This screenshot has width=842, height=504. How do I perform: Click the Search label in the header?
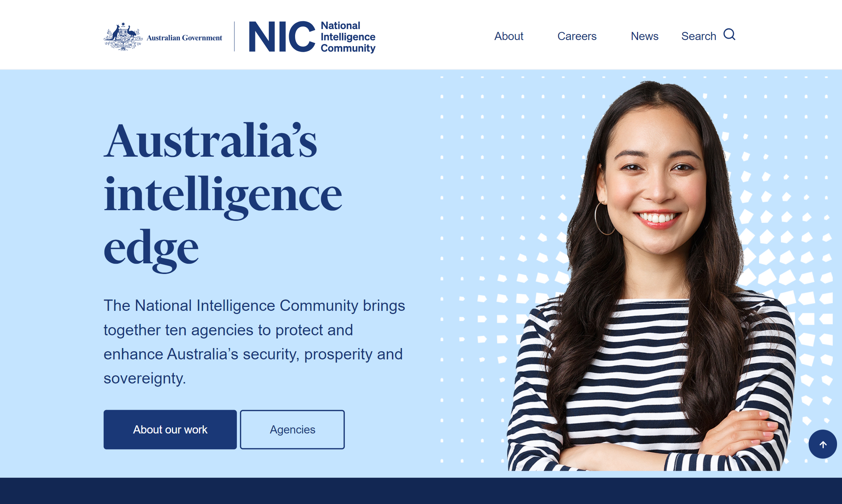point(699,36)
